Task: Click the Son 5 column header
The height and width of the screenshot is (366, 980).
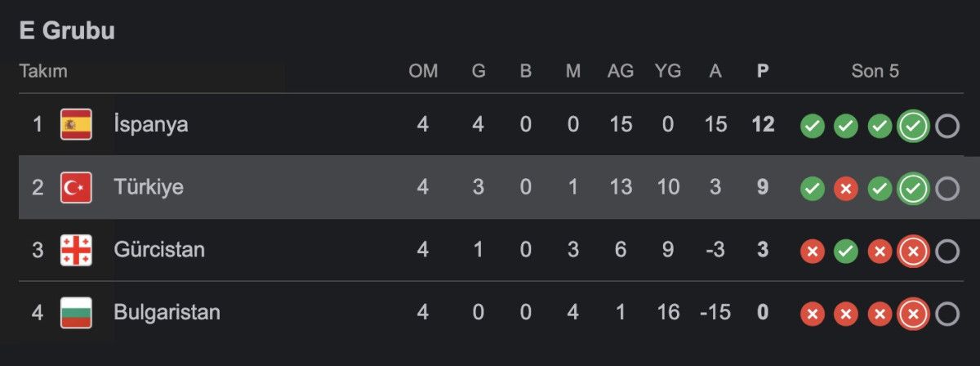Action: point(875,71)
